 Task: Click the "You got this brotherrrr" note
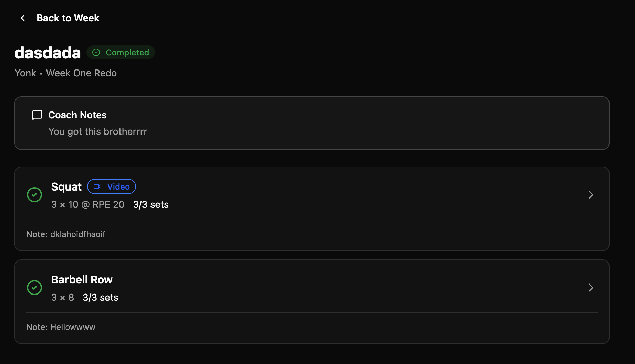click(x=97, y=131)
